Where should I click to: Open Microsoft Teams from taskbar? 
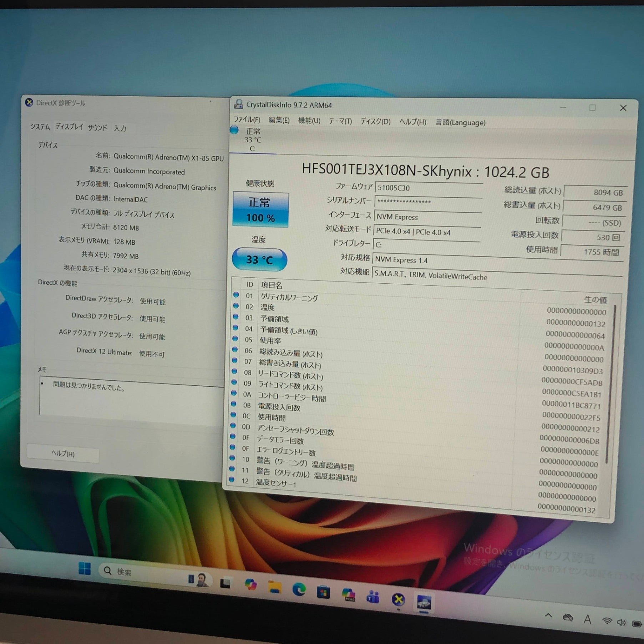[x=373, y=597]
